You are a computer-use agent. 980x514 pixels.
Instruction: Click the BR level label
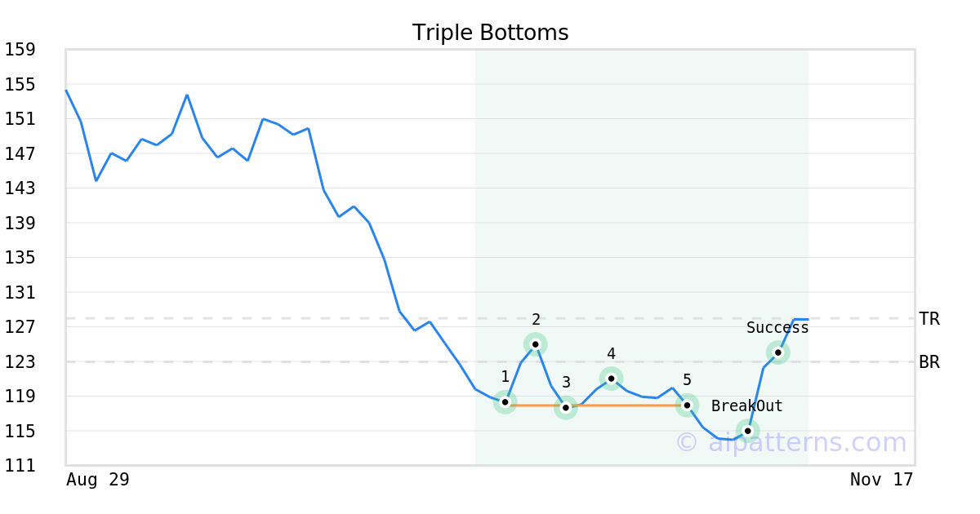(x=929, y=362)
